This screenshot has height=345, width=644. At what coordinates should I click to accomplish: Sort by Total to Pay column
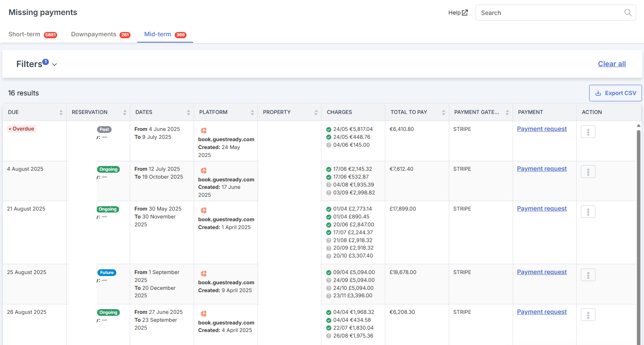click(443, 112)
